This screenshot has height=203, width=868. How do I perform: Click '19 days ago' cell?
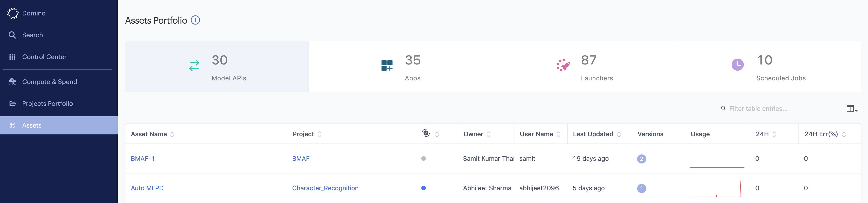591,158
